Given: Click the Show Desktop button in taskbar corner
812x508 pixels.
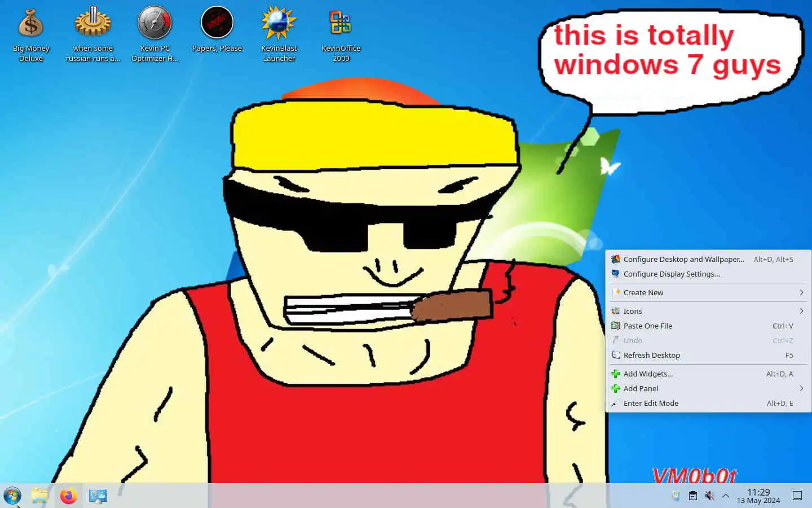Looking at the screenshot, I should 797,496.
